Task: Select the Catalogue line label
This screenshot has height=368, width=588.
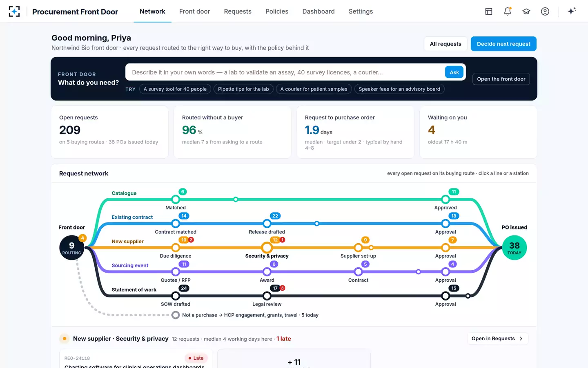Action: pos(124,193)
